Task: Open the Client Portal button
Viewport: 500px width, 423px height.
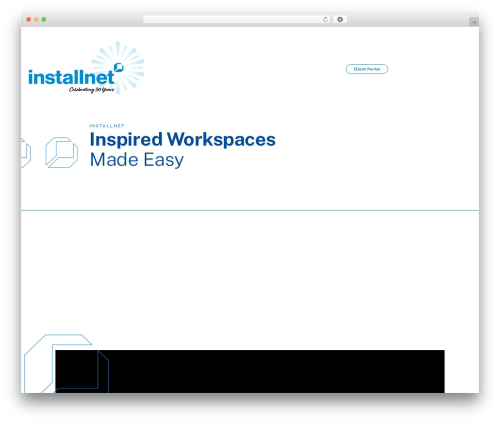Action: coord(367,69)
